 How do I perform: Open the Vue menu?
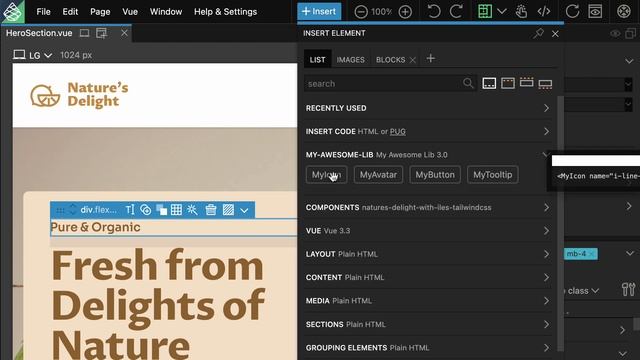[130, 12]
